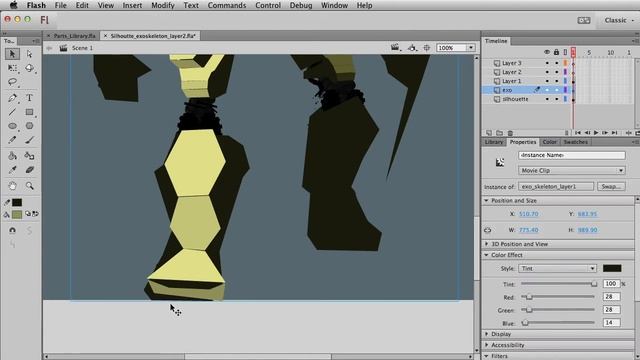This screenshot has height=360, width=640.
Task: Expand the Display section
Action: 486,334
